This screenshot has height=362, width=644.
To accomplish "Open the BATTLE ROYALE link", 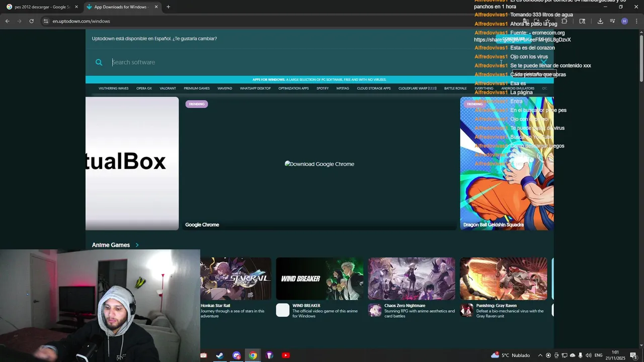I will coord(455,88).
